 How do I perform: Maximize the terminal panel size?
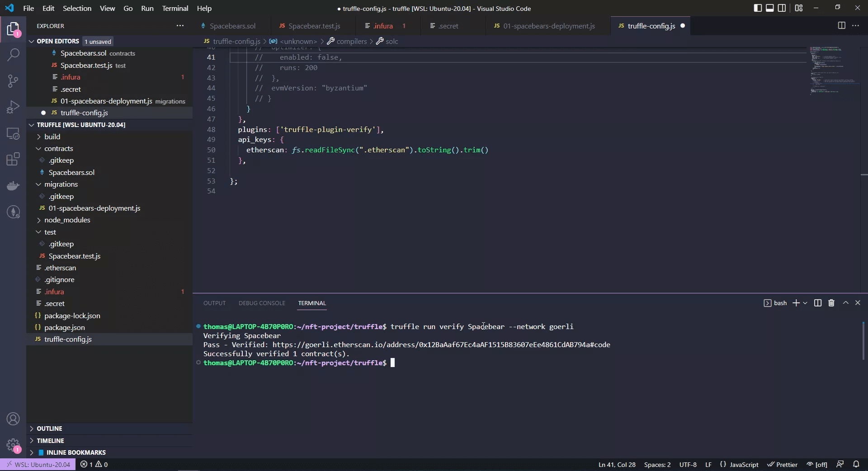coord(845,303)
